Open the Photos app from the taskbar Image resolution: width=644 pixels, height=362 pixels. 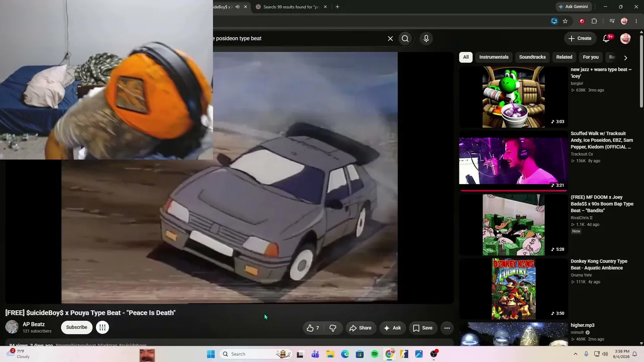pyautogui.click(x=419, y=354)
